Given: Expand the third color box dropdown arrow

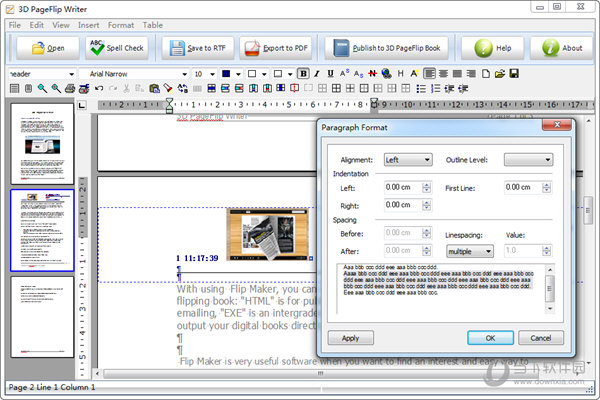Looking at the screenshot, I should [290, 74].
